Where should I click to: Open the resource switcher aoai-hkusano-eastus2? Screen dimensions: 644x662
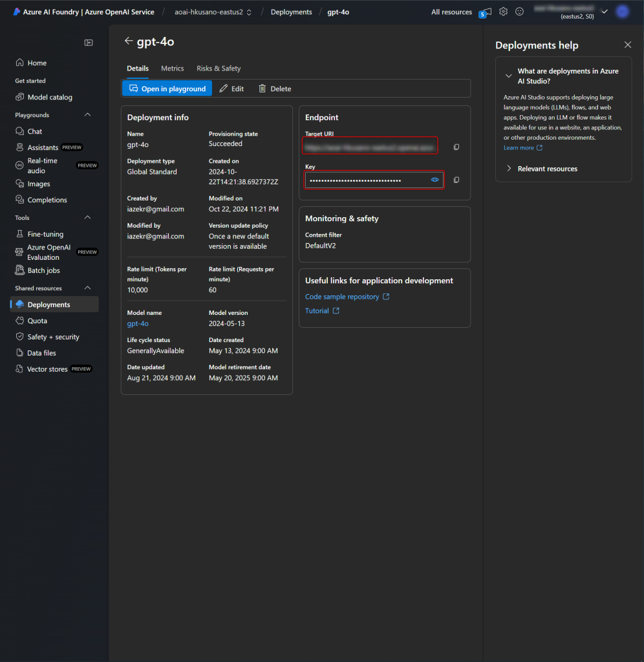[213, 12]
